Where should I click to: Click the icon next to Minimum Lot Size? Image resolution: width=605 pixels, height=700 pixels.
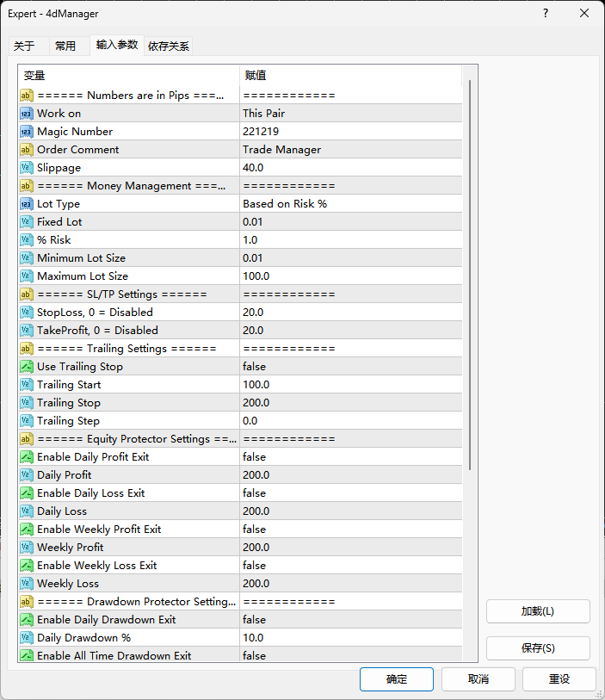point(27,258)
